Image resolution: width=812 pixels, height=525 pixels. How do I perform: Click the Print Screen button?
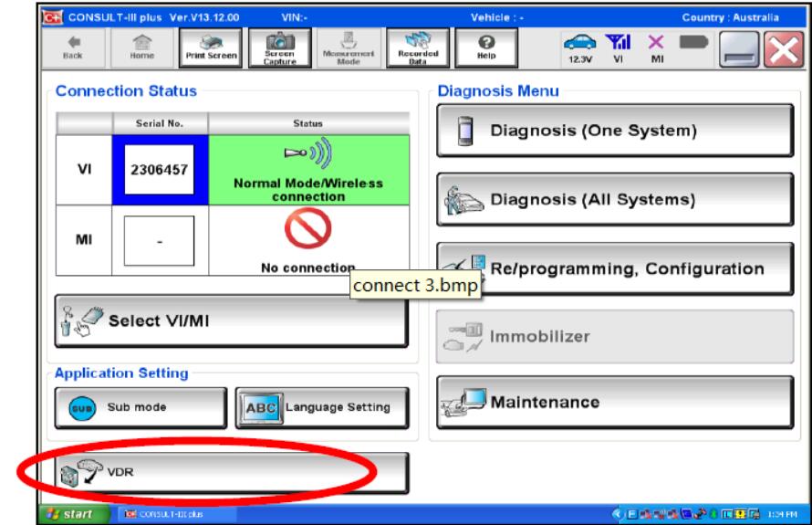click(x=211, y=48)
